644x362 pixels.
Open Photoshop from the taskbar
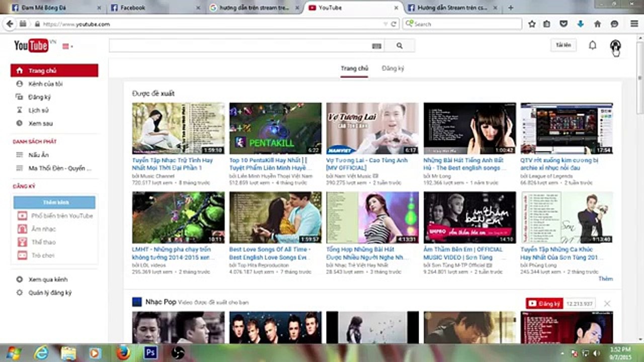click(150, 352)
